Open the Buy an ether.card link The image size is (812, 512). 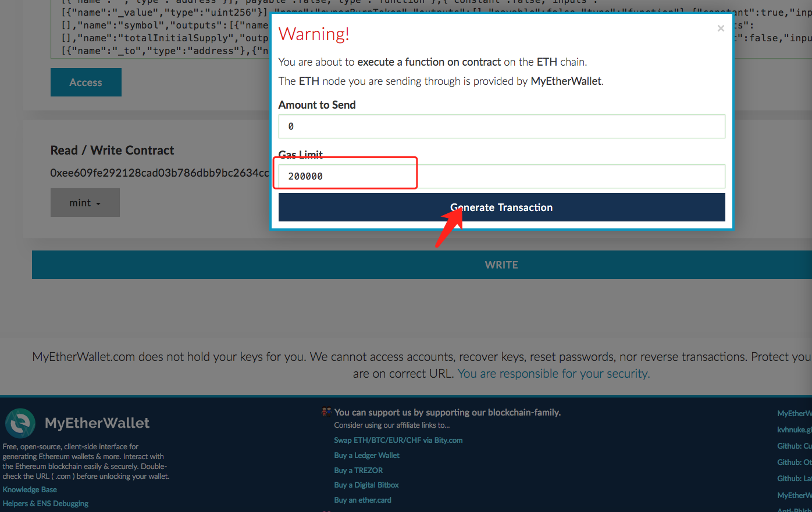pos(363,500)
